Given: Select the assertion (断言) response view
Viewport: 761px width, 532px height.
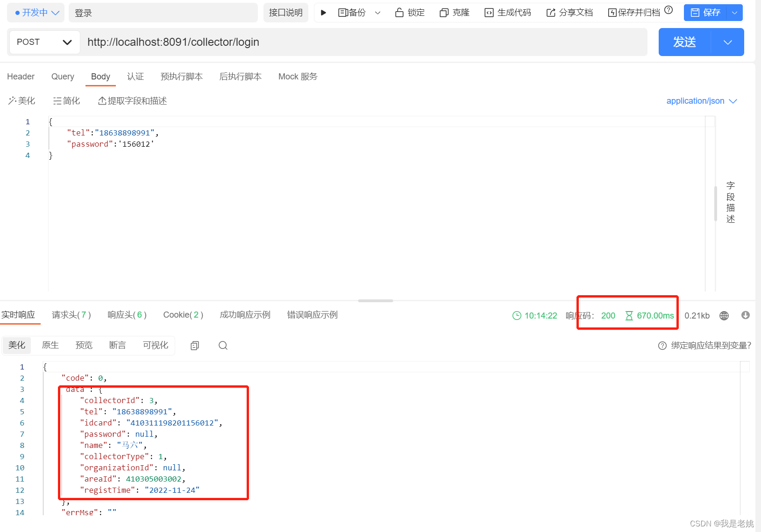Looking at the screenshot, I should click(118, 345).
